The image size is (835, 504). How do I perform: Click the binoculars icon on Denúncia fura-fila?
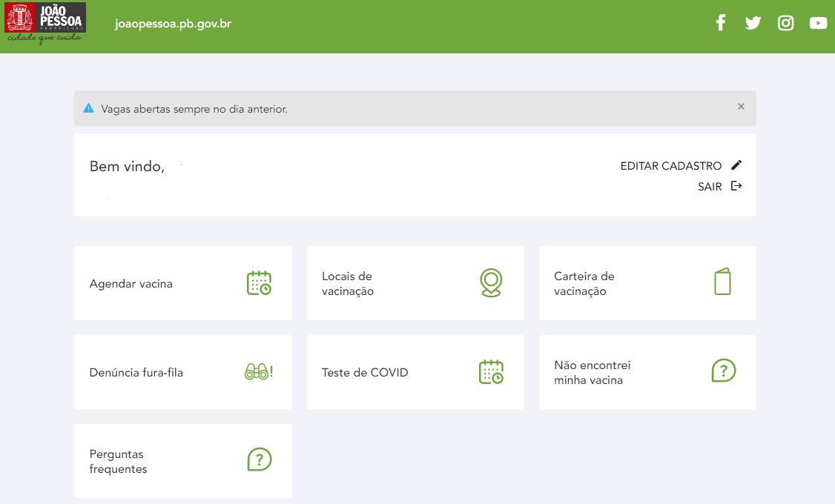pos(258,372)
